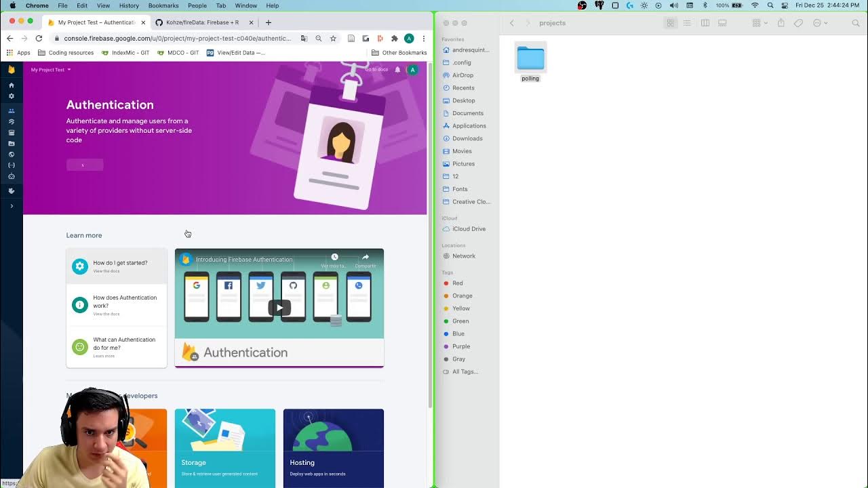Open Finder group-by dropdown

coord(760,23)
